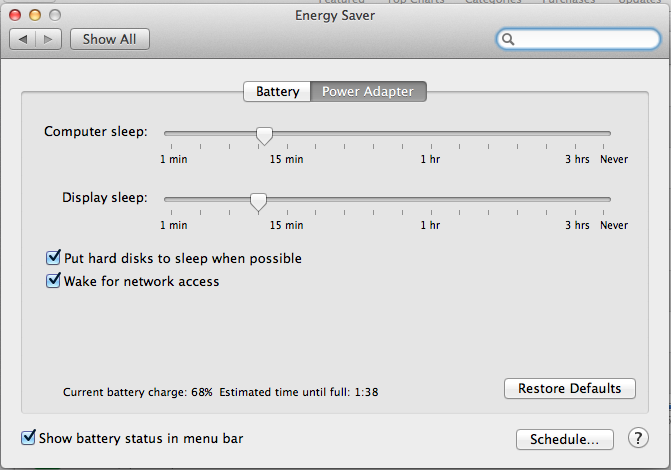671x470 pixels.
Task: Select the Power Adapter tab
Action: tap(368, 92)
